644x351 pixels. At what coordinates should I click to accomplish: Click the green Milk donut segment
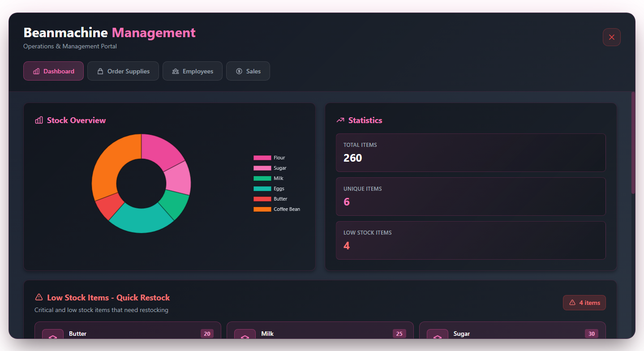pyautogui.click(x=176, y=203)
